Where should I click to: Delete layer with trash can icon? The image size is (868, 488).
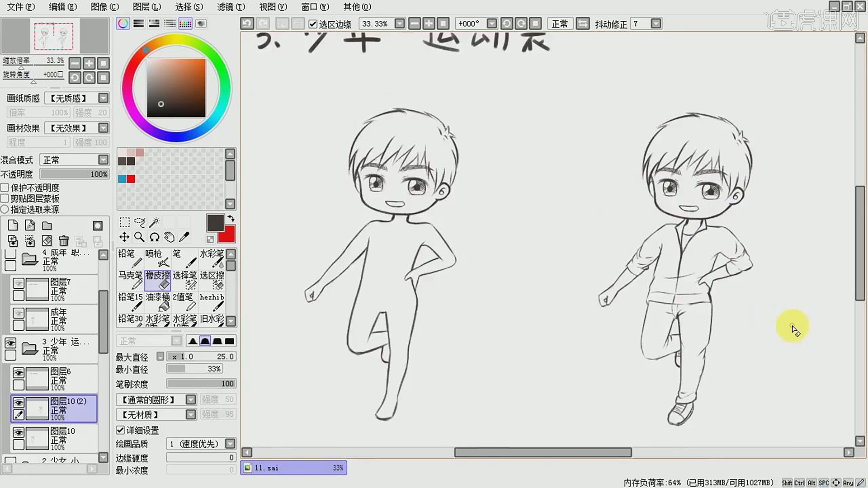click(64, 241)
